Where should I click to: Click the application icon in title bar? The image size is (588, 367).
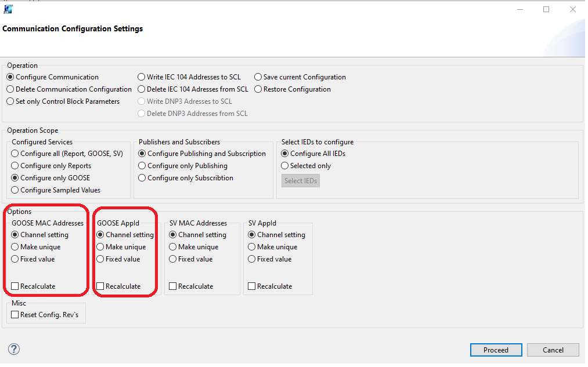pyautogui.click(x=8, y=9)
